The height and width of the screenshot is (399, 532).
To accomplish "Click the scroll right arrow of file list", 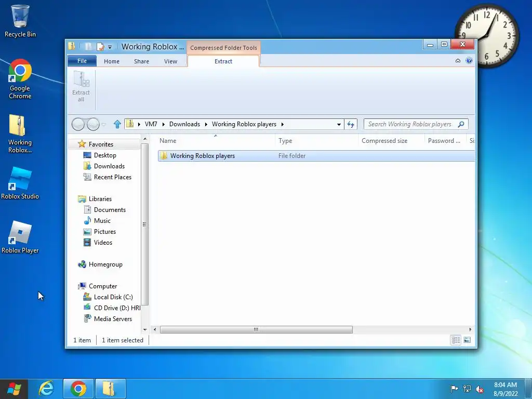I will click(470, 329).
